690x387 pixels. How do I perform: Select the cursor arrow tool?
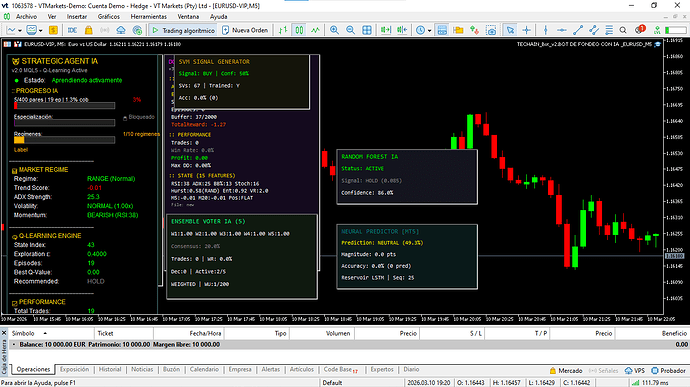coord(510,30)
